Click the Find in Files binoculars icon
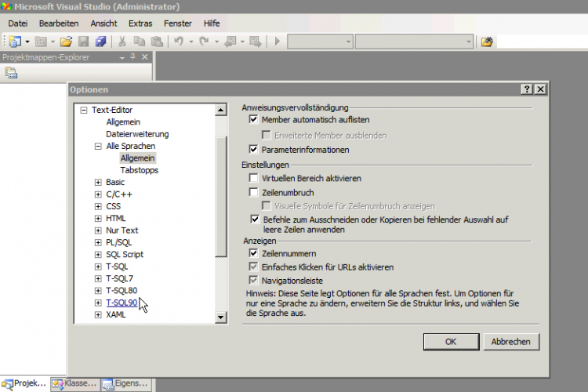The width and height of the screenshot is (588, 392). click(487, 42)
